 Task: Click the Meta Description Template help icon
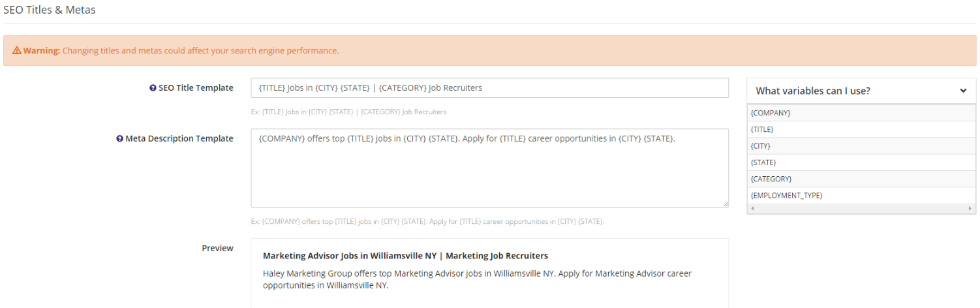119,139
